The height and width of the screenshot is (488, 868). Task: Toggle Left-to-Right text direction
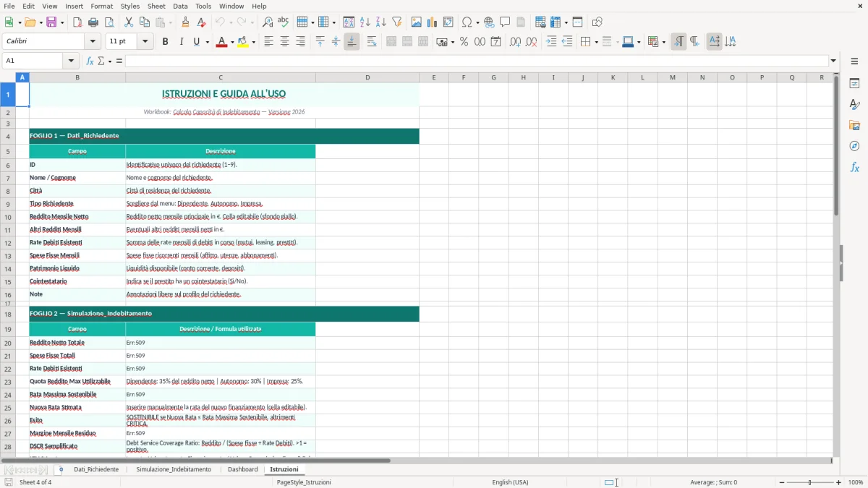[x=678, y=42]
